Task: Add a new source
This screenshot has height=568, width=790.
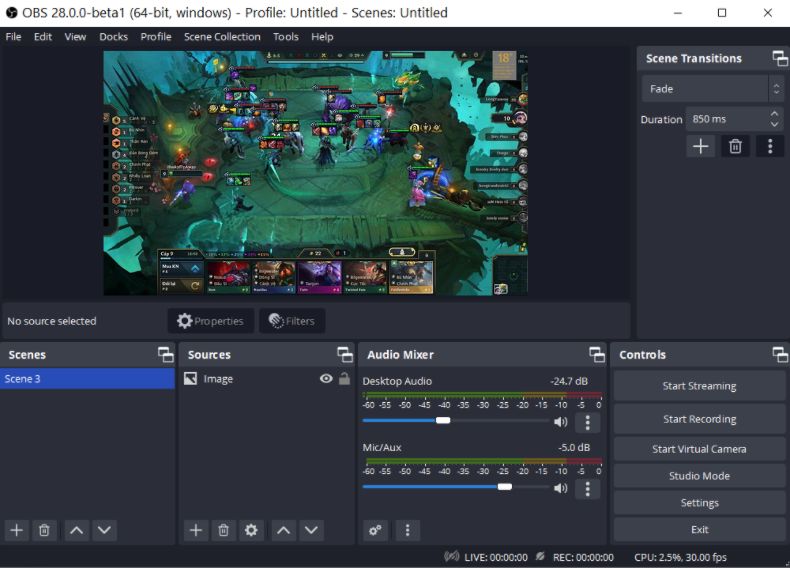Action: [x=196, y=530]
